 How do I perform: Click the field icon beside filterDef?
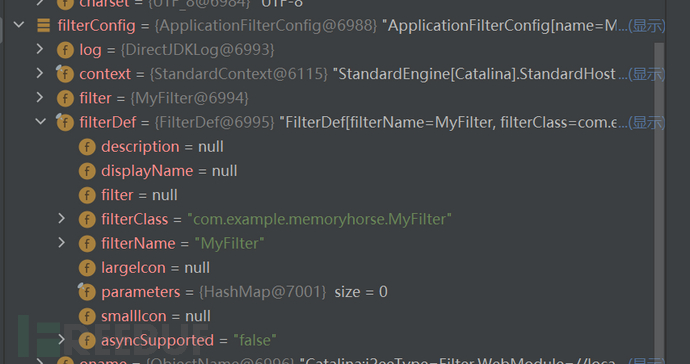(65, 122)
